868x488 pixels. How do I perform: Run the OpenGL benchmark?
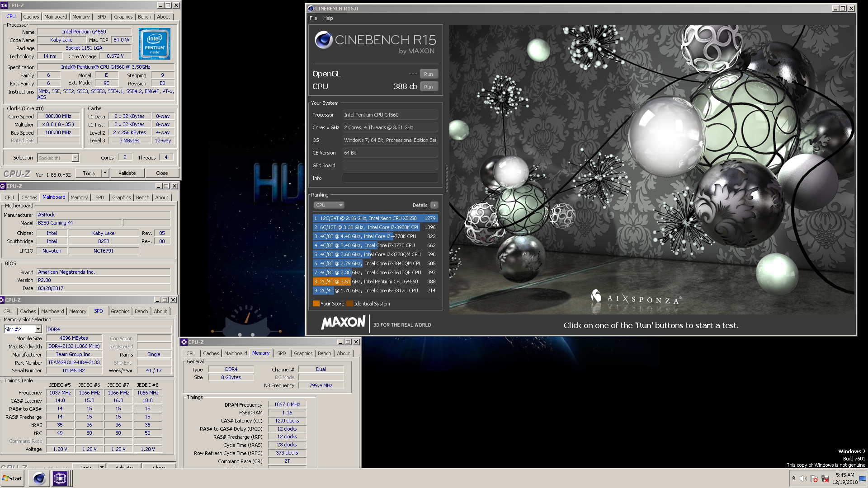[x=429, y=74]
